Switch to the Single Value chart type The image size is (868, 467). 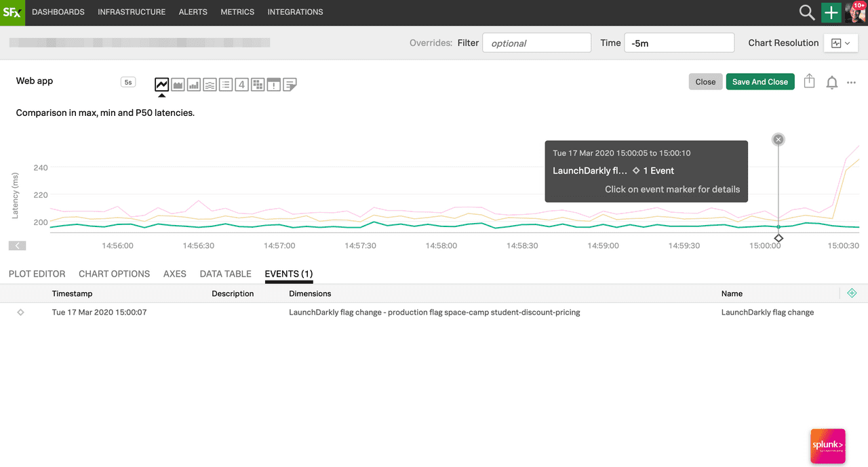tap(241, 84)
